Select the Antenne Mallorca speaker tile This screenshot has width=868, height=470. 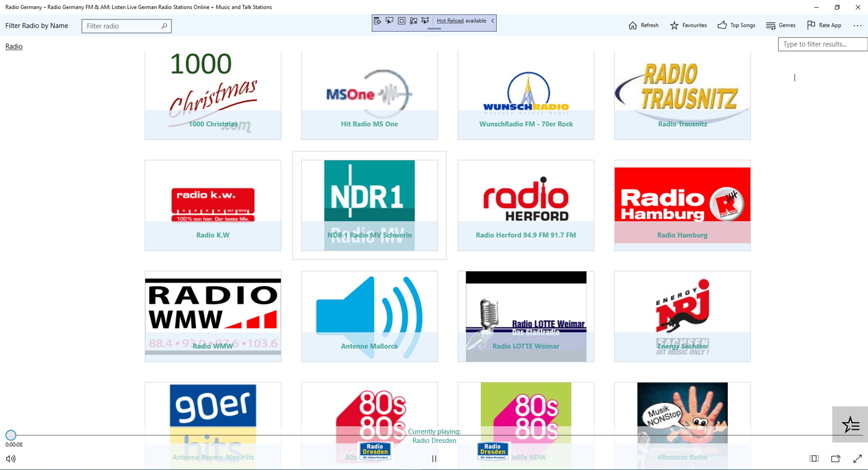[x=369, y=316]
